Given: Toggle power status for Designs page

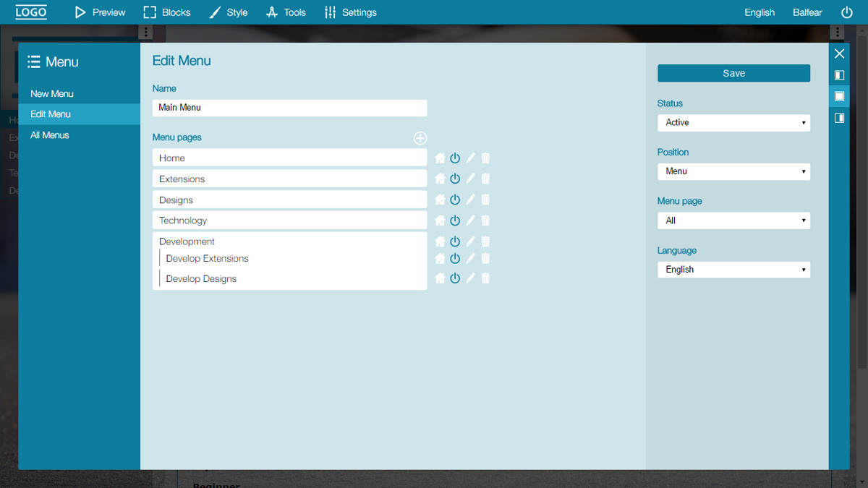Looking at the screenshot, I should coord(455,200).
